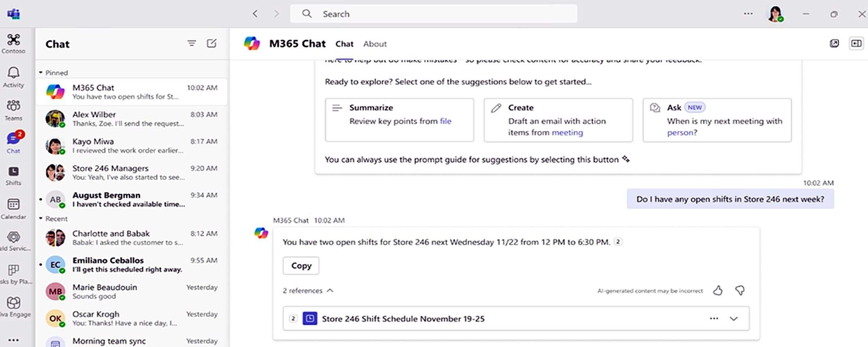Switch to the About tab
This screenshot has height=347, width=868.
(375, 44)
